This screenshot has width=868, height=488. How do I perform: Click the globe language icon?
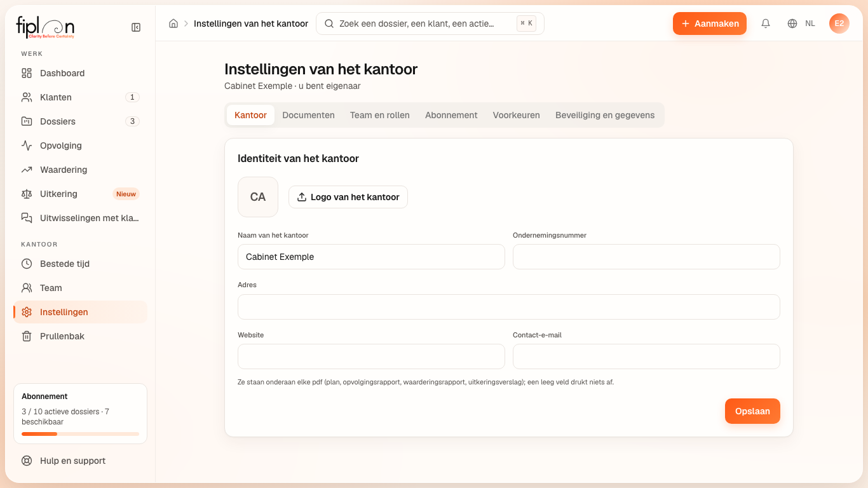[x=792, y=24]
